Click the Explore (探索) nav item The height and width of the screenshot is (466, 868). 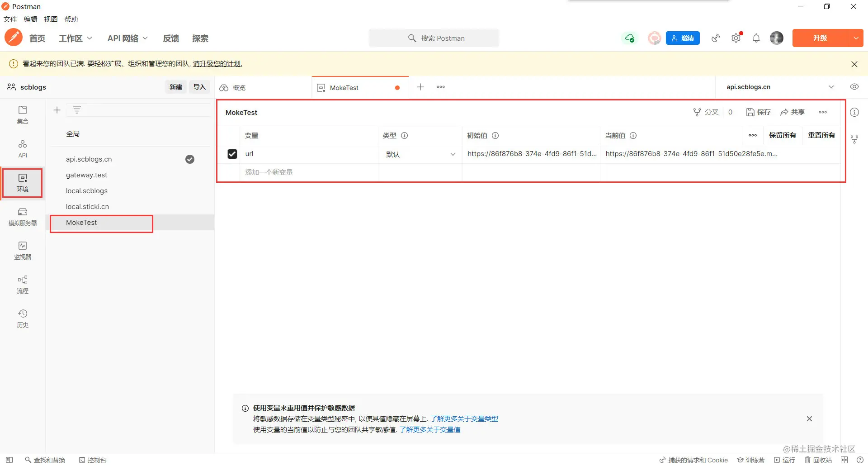200,38
